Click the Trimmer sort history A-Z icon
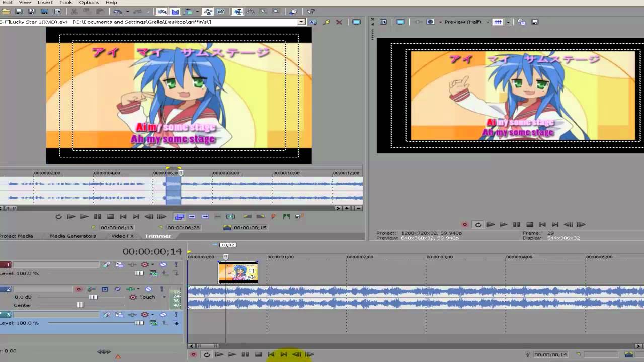 tap(313, 22)
